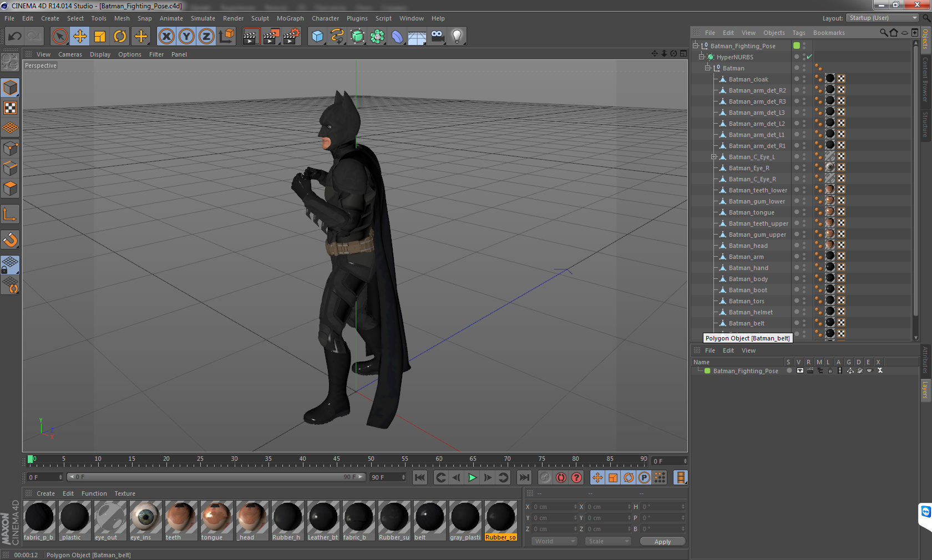Image resolution: width=932 pixels, height=560 pixels.
Task: Select the Live Selection tool
Action: pos(59,37)
